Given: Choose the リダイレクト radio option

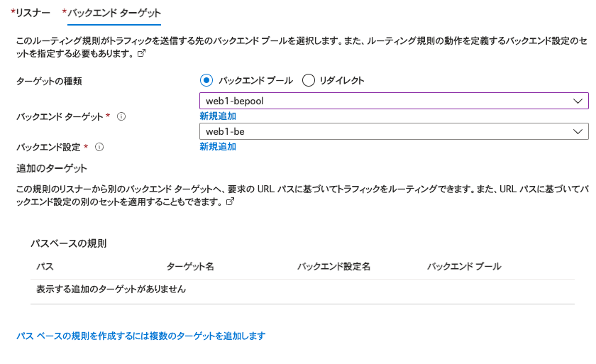Looking at the screenshot, I should [309, 80].
